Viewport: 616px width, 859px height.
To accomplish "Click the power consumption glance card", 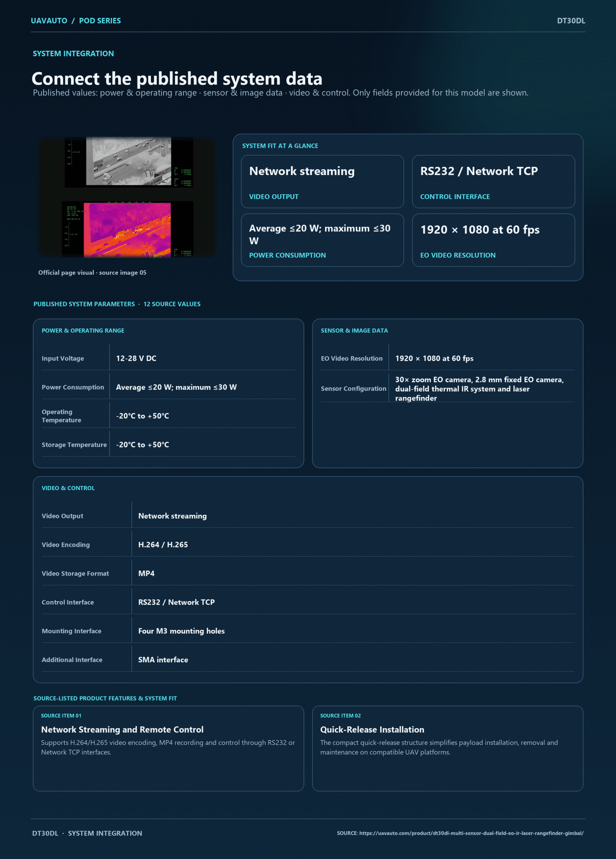I will (322, 240).
